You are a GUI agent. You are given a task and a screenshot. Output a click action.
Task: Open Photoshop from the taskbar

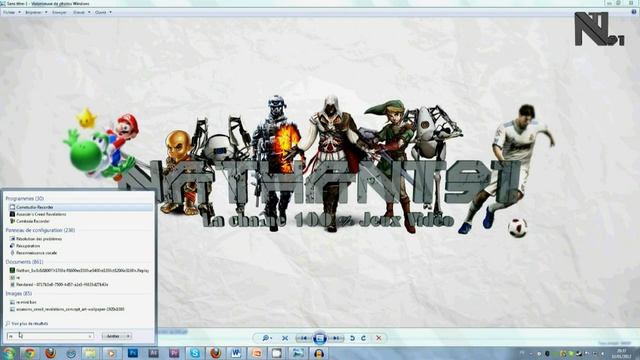pyautogui.click(x=133, y=353)
